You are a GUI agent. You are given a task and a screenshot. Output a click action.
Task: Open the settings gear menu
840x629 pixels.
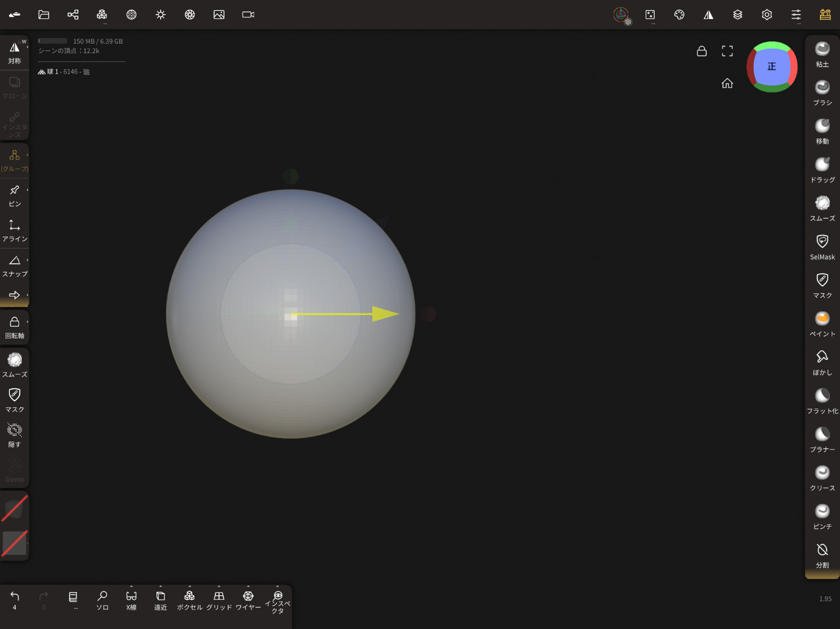[767, 15]
